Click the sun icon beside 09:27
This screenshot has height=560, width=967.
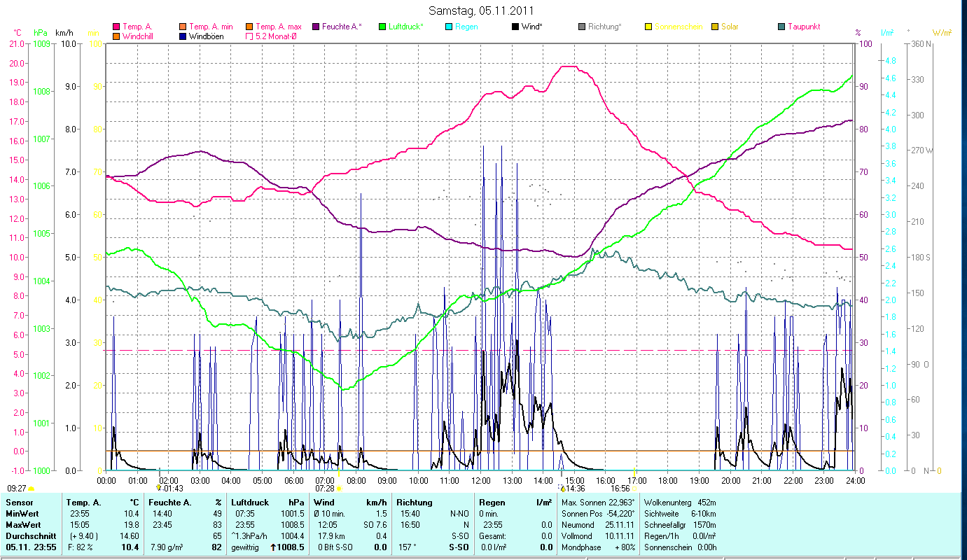(x=32, y=489)
